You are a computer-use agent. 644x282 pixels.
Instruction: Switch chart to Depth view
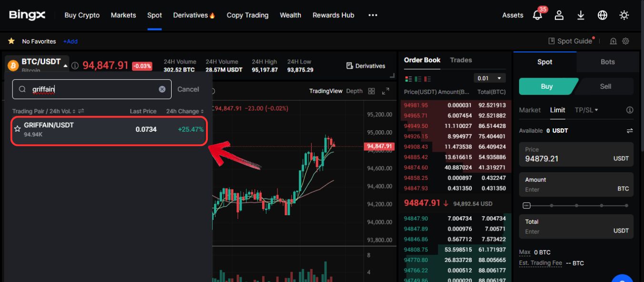point(354,91)
